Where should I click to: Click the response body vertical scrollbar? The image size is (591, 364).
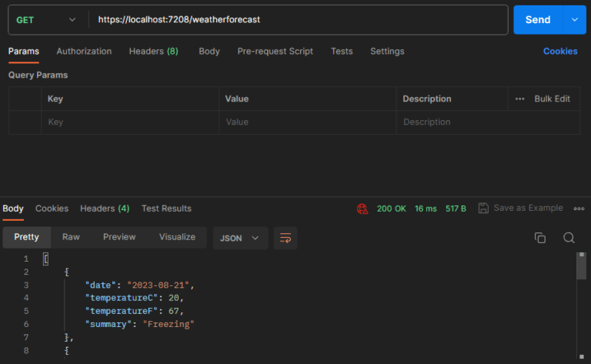pyautogui.click(x=582, y=306)
